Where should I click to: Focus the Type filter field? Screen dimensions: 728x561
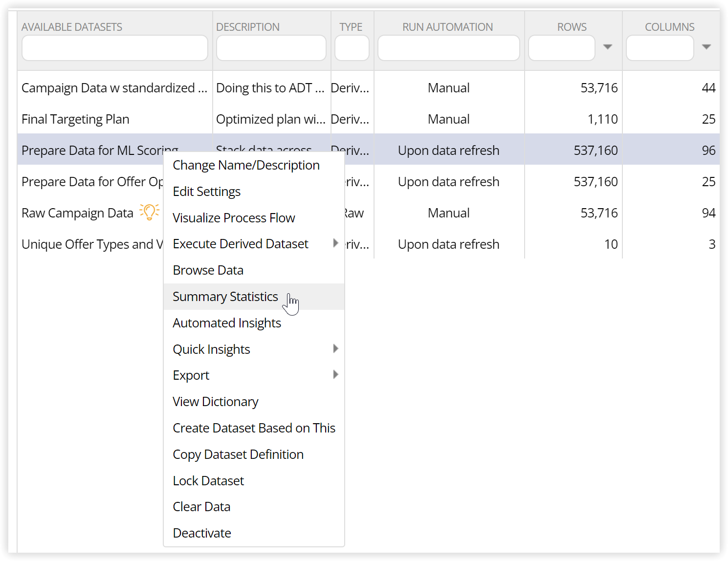352,48
